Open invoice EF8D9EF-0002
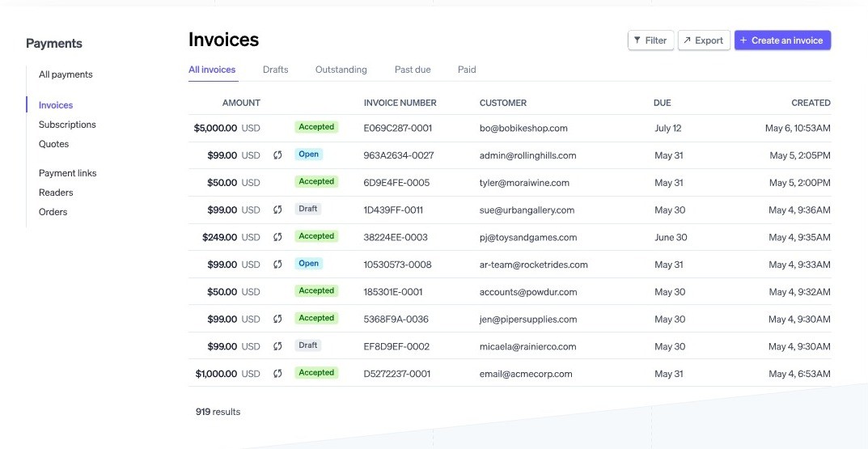This screenshot has width=868, height=449. (396, 346)
